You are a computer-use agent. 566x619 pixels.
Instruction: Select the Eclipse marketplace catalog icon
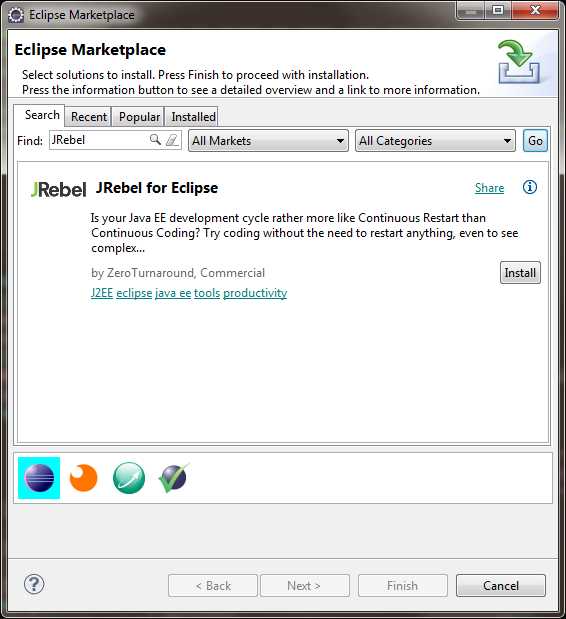pos(39,478)
